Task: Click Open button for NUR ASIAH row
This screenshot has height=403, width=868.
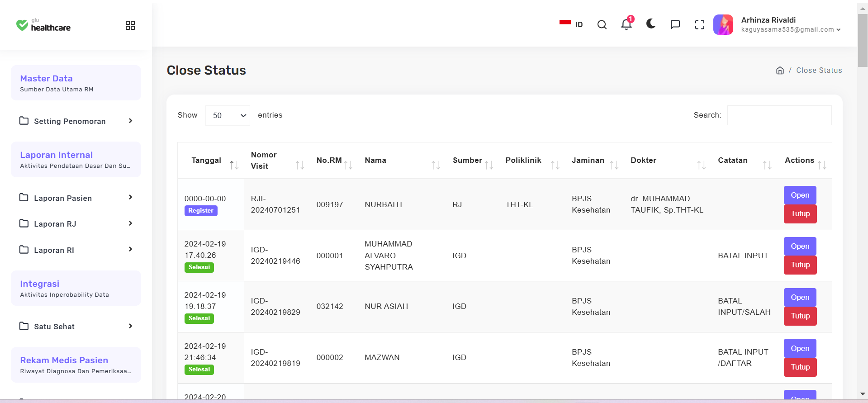Action: (800, 298)
